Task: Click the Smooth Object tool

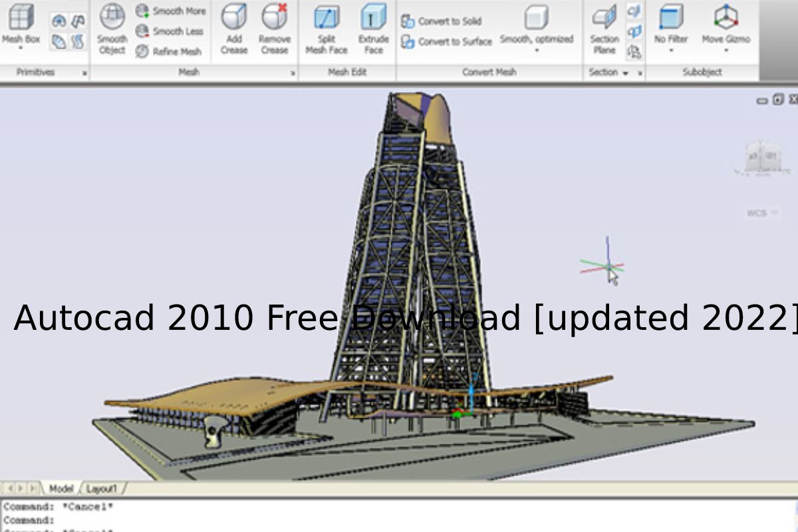Action: coord(112,29)
